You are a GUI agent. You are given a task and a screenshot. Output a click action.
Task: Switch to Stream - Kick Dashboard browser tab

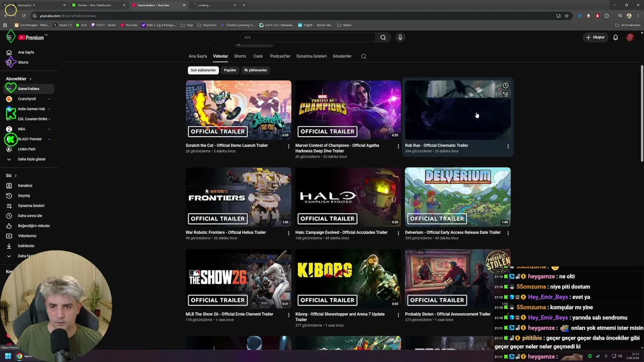tap(99, 5)
